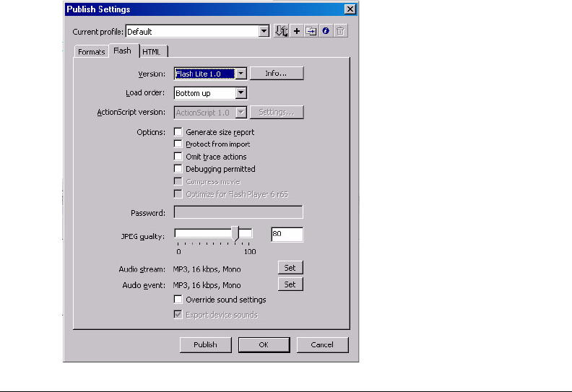This screenshot has height=392, width=572.
Task: Click the Password input field
Action: [238, 212]
